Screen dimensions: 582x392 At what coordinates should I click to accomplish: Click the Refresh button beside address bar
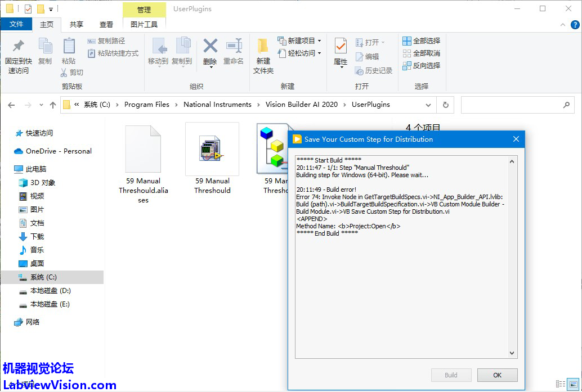(446, 105)
